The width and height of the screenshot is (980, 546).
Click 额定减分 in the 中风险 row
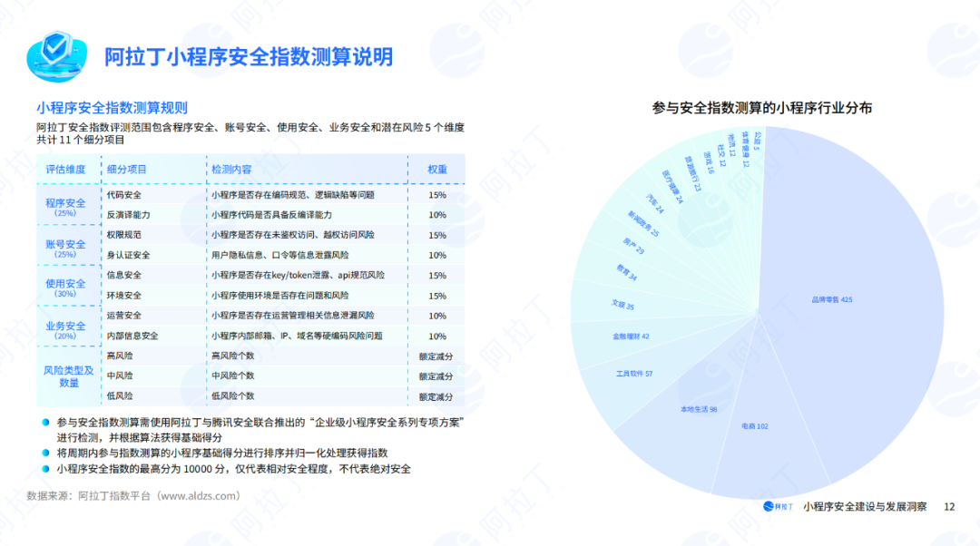coord(436,376)
